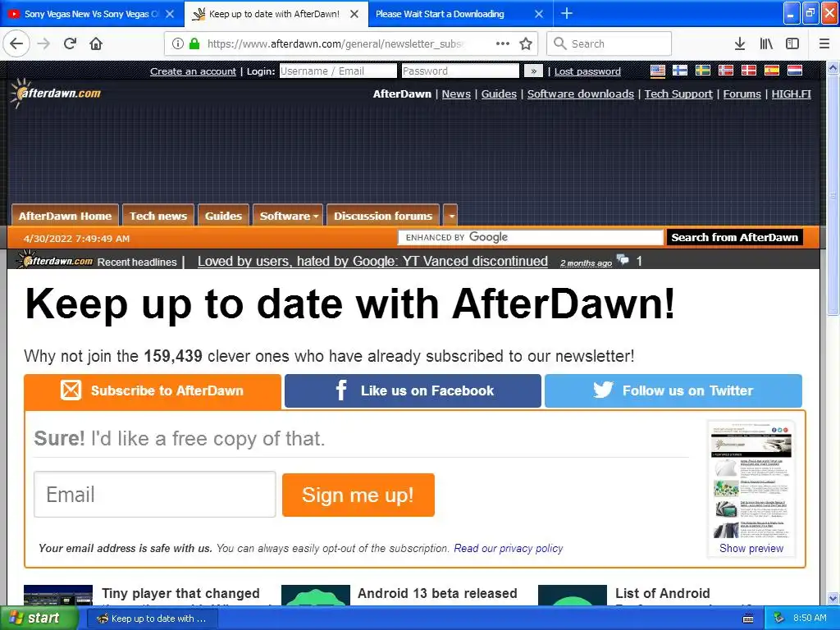The width and height of the screenshot is (840, 630).
Task: Toggle the sidebar icon in toolbar
Action: 792,44
